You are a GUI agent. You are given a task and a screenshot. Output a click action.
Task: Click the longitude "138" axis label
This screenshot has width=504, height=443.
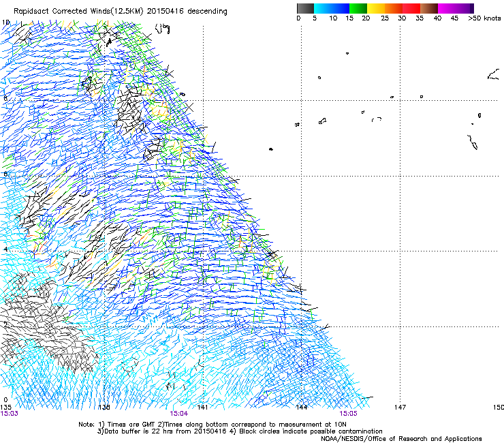[104, 408]
